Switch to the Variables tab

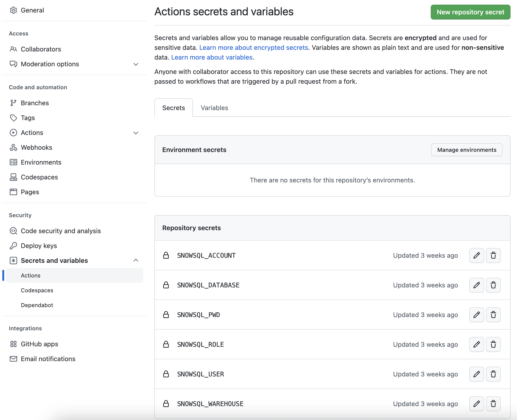(x=214, y=108)
